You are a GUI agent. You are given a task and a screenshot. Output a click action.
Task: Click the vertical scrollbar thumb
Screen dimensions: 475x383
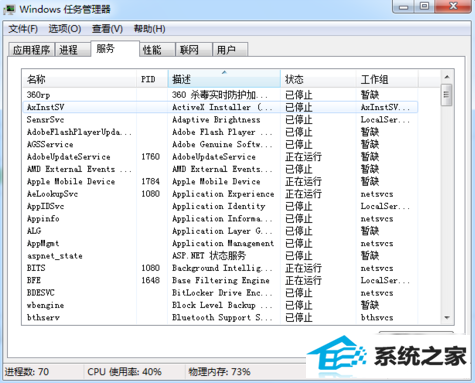pyautogui.click(x=447, y=95)
